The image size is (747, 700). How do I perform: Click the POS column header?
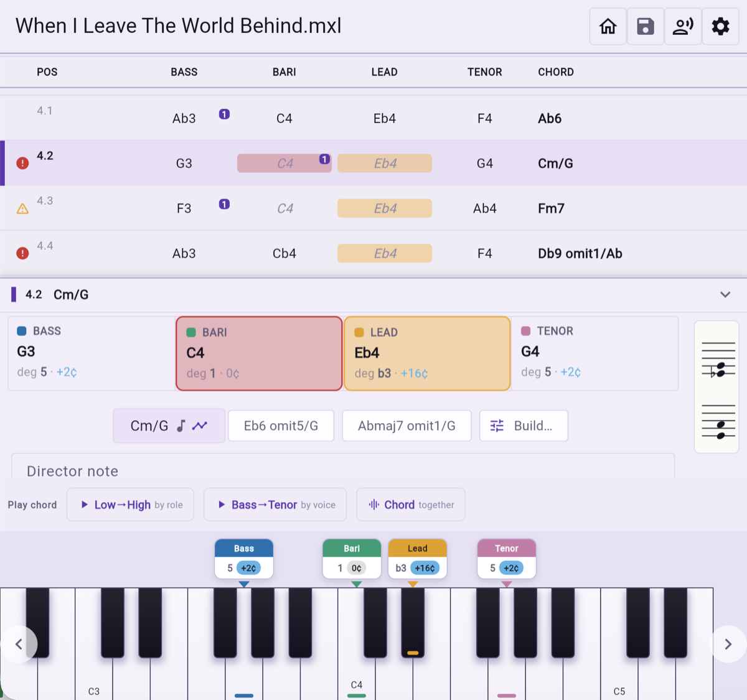click(x=47, y=72)
